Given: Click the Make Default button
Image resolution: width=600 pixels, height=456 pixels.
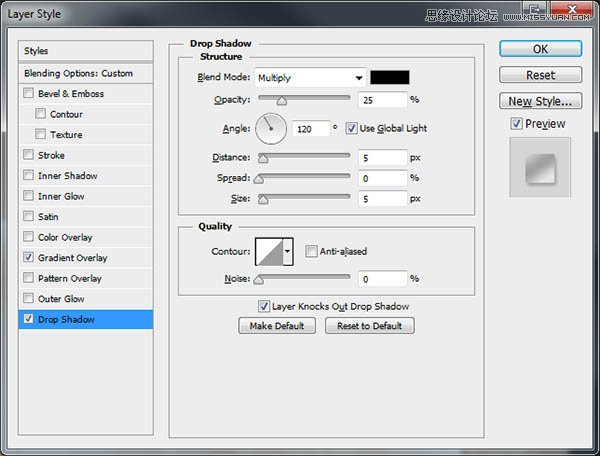Looking at the screenshot, I should click(x=277, y=326).
